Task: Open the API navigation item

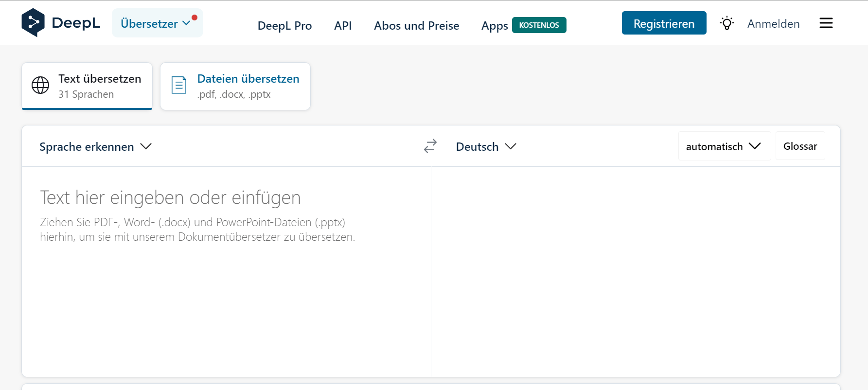Action: [x=343, y=26]
